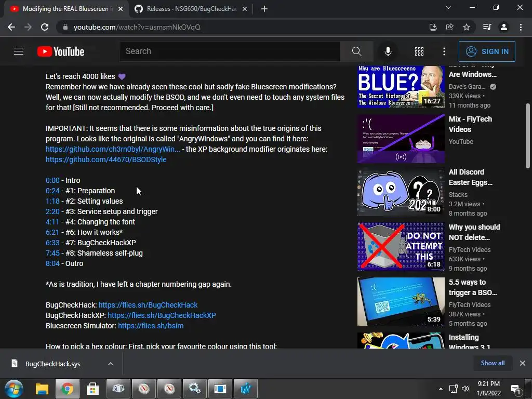Viewport: 532px width, 399px height.
Task: Open the BugCheckHack.sys downloaded file
Action: [x=52, y=364]
